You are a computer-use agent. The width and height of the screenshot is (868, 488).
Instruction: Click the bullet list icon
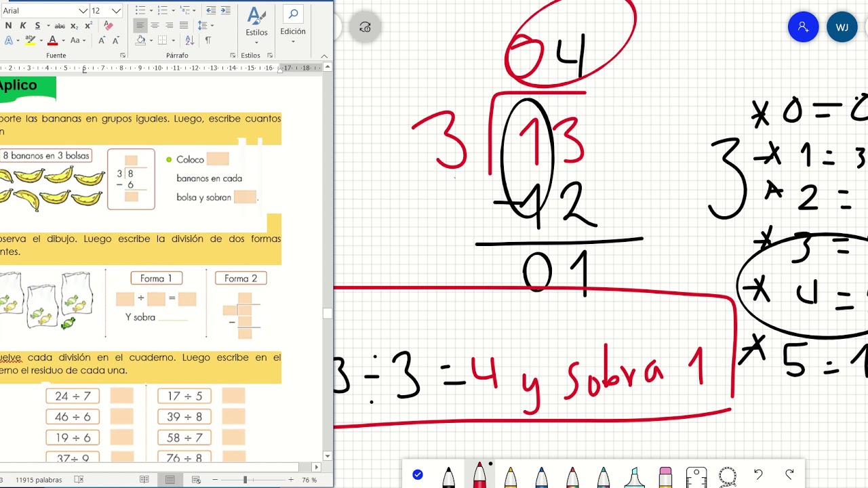[140, 11]
